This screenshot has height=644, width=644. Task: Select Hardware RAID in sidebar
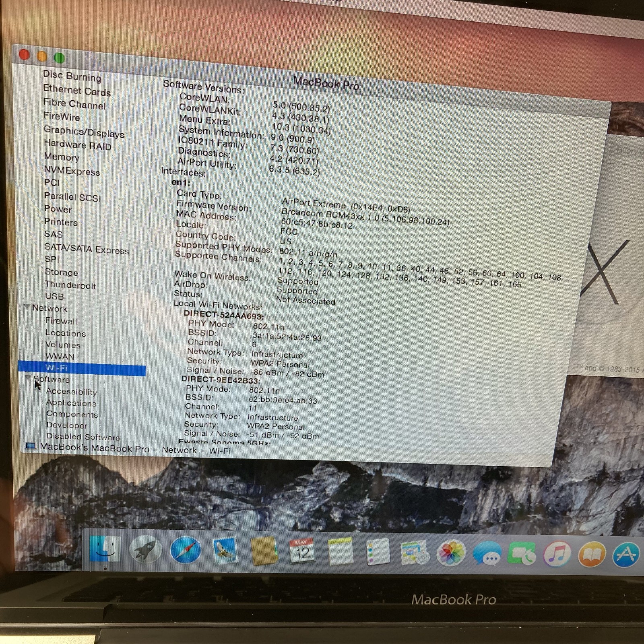pyautogui.click(x=77, y=145)
